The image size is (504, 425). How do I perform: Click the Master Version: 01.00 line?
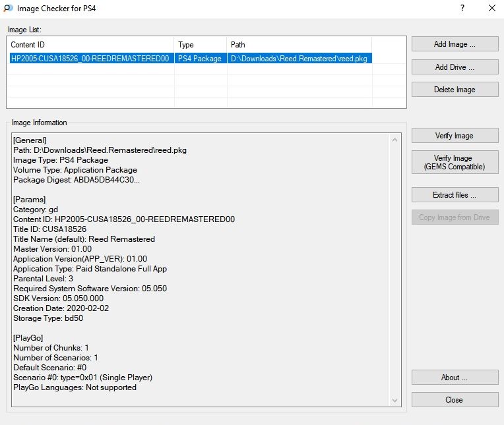(52, 249)
